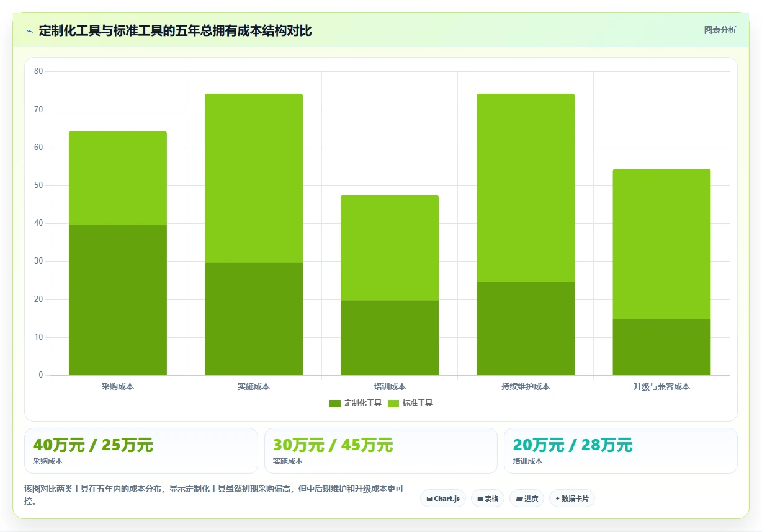Click the y-axis value 80
Screen dimensions: 762x532
38,71
